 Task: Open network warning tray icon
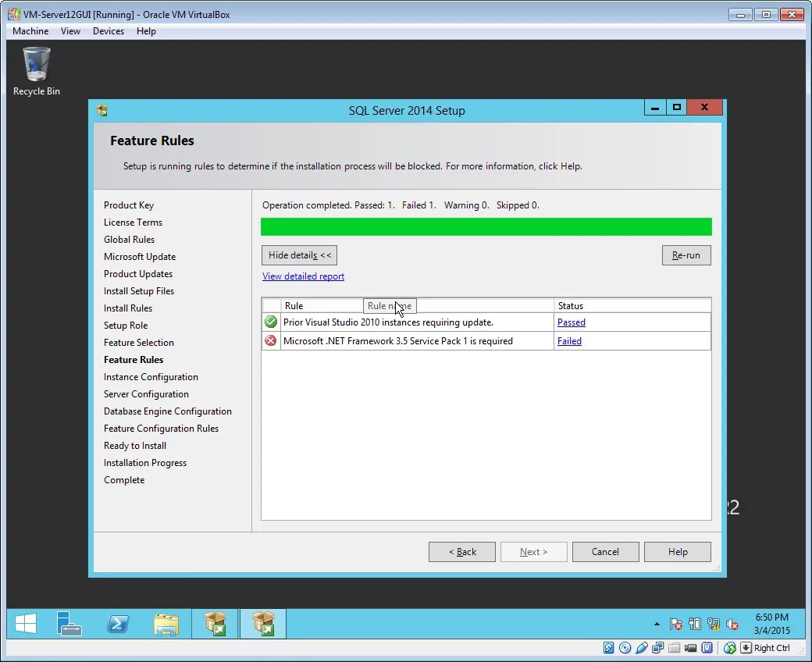coord(713,625)
